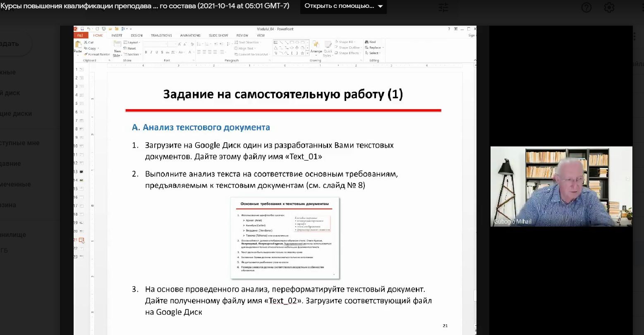
Task: Open the Layout dropdown
Action: click(x=132, y=42)
